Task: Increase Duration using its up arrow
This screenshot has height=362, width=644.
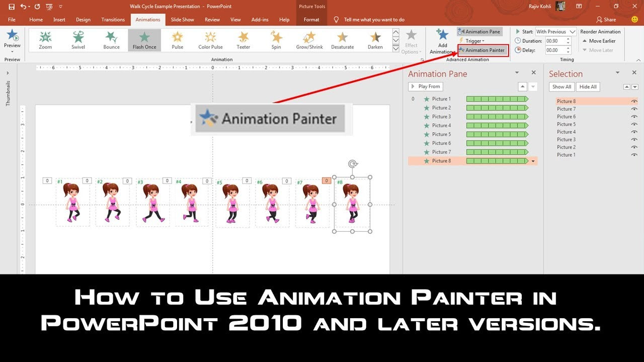Action: 569,38
